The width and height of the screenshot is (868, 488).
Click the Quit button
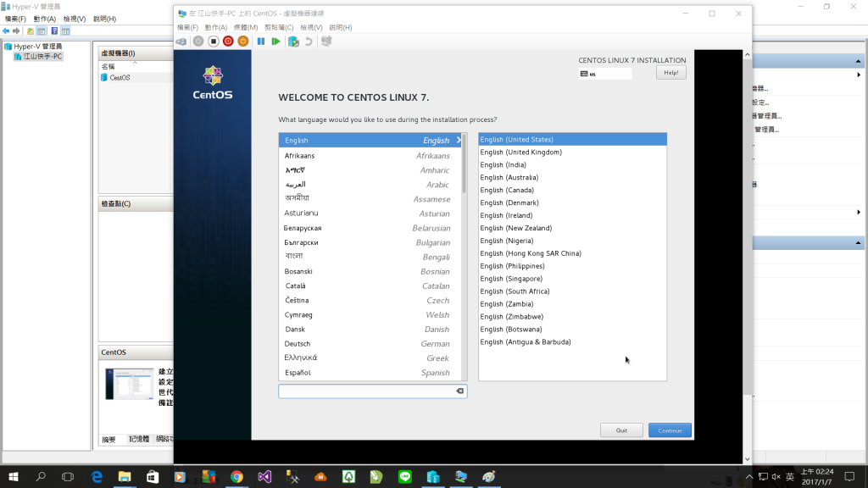tap(621, 430)
